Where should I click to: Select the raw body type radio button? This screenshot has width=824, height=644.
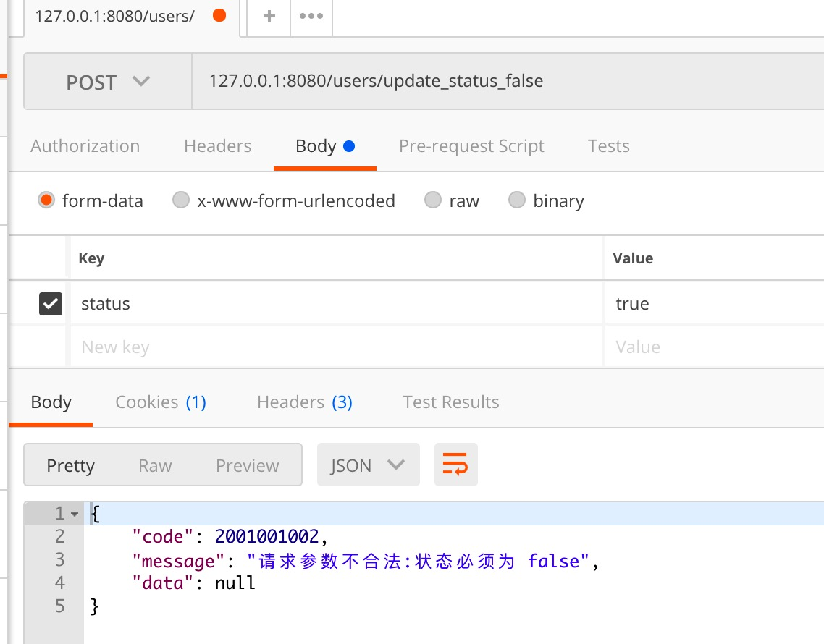coord(432,200)
